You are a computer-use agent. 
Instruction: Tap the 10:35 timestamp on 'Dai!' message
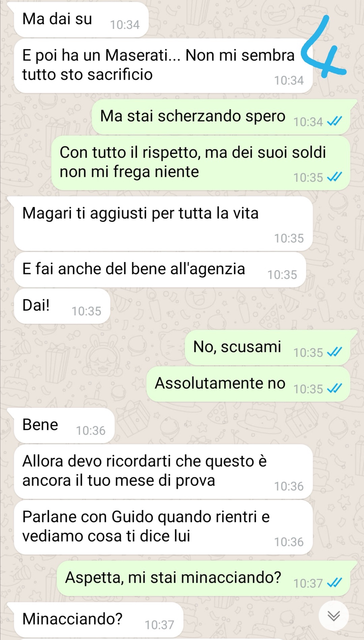click(86, 311)
